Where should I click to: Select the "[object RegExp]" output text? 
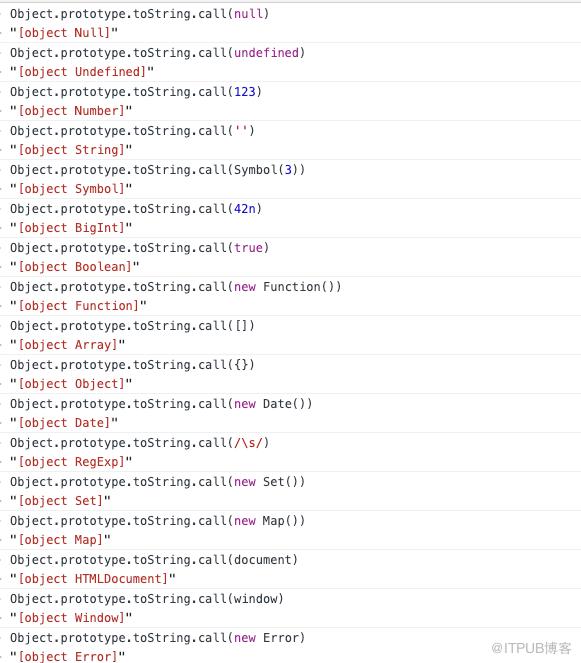coord(71,462)
